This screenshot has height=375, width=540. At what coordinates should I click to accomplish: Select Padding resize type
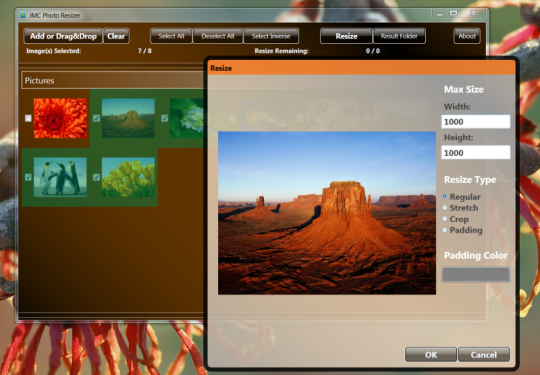pos(462,230)
